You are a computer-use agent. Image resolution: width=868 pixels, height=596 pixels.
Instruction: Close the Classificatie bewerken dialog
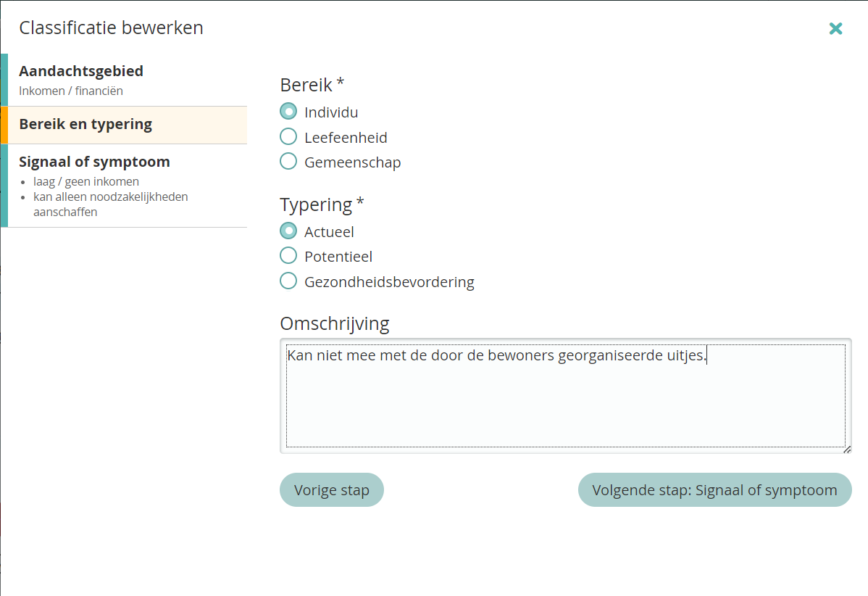coord(835,28)
